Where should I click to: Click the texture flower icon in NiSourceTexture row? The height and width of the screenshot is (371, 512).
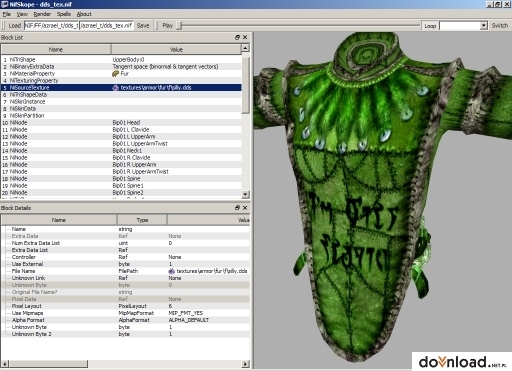coord(116,88)
